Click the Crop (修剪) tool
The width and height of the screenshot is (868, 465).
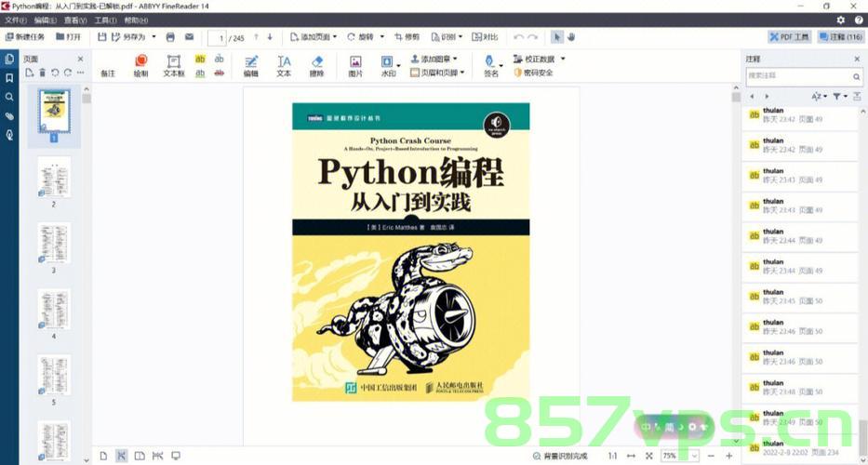tap(407, 37)
